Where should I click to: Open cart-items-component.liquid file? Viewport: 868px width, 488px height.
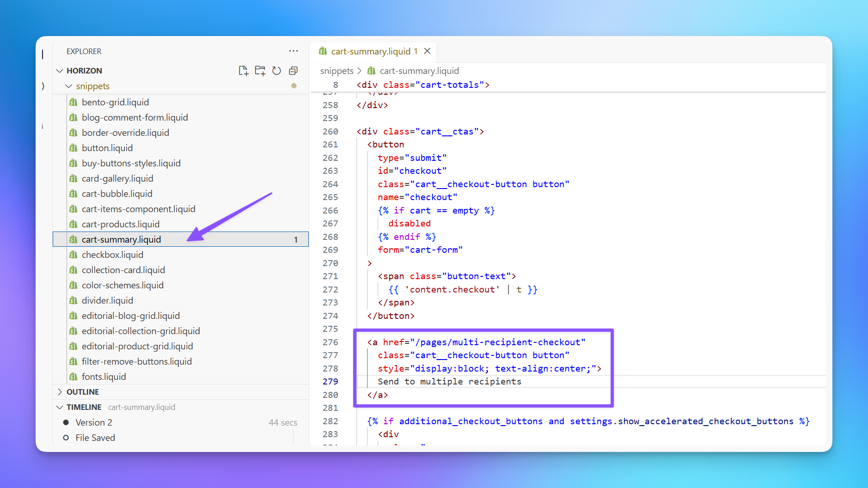[x=139, y=209]
